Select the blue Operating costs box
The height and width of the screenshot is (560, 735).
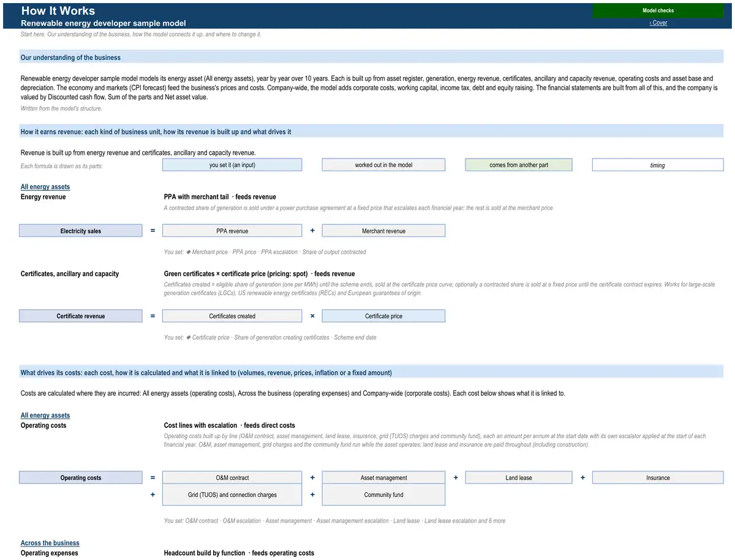[x=81, y=477]
